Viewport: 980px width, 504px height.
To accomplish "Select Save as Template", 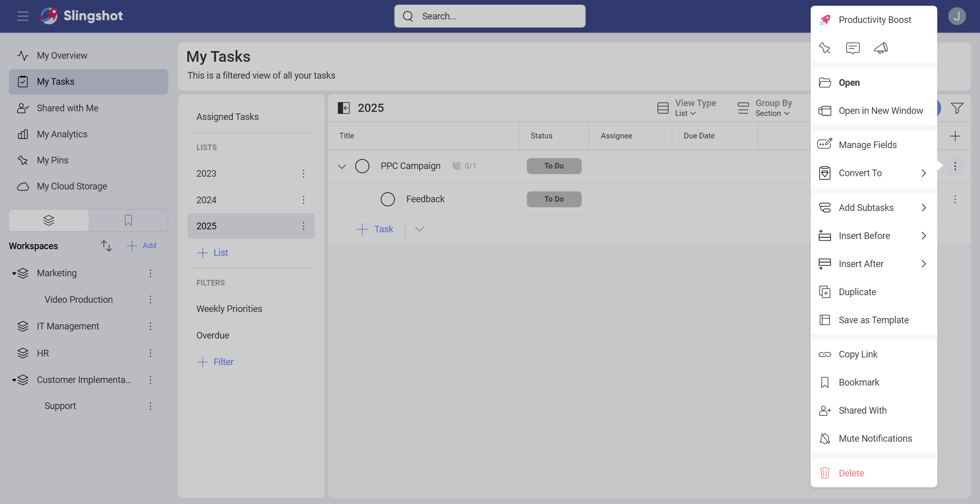I will coord(874,320).
